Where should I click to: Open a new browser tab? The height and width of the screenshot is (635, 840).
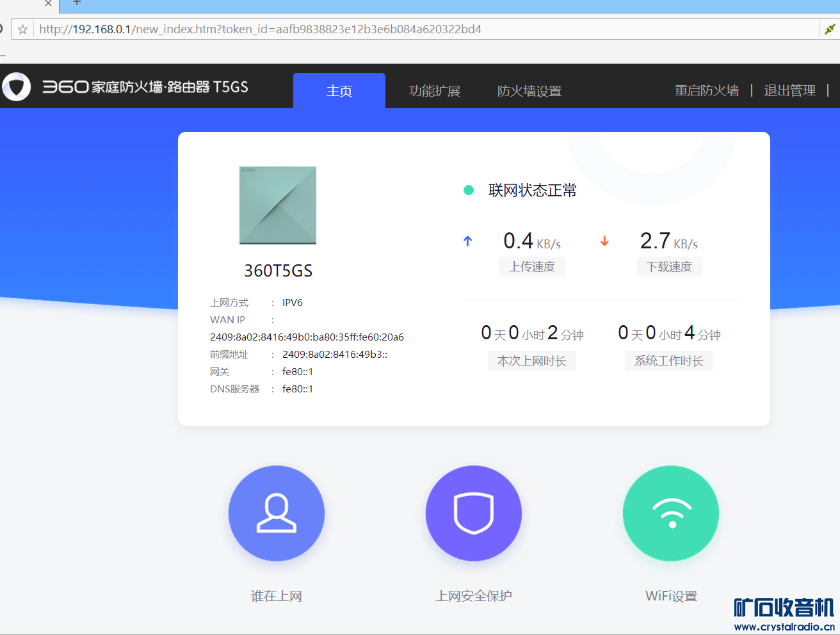pyautogui.click(x=77, y=3)
